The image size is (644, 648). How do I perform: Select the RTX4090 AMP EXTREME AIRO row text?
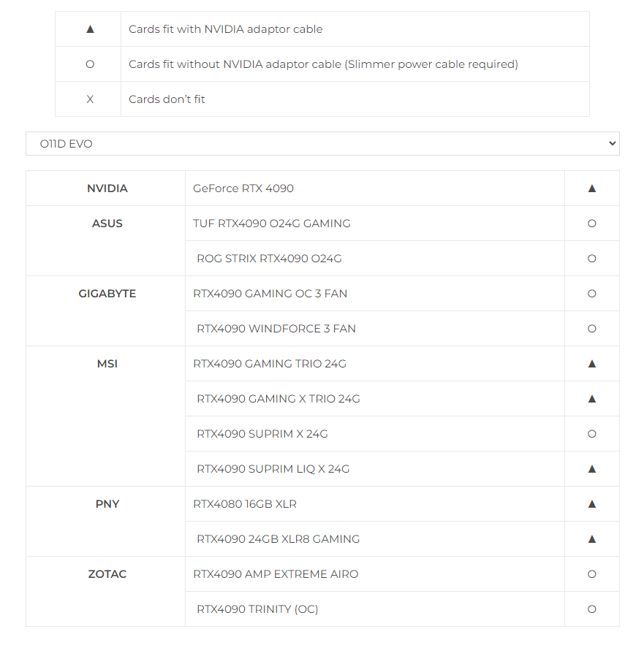276,574
